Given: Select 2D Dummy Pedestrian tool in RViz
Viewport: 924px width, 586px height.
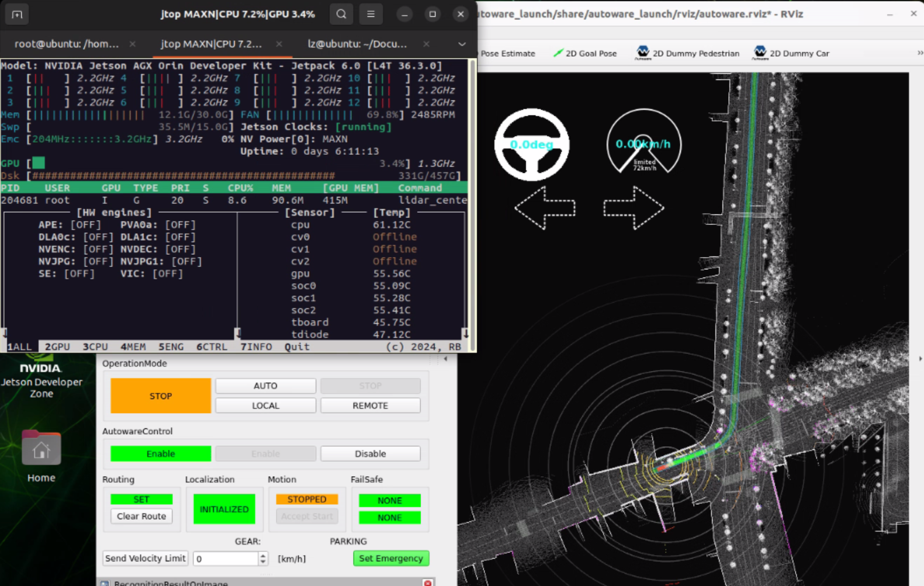Looking at the screenshot, I should click(687, 53).
